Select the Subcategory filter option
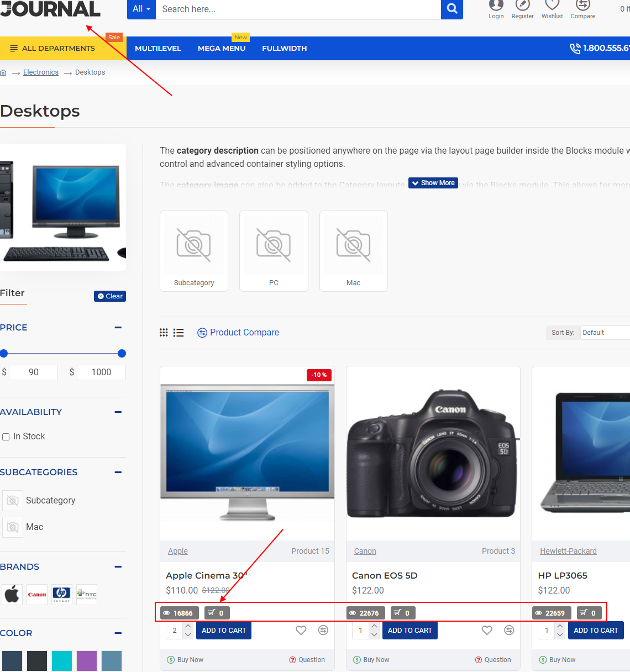Viewport: 630px width, 672px height. (x=39, y=500)
